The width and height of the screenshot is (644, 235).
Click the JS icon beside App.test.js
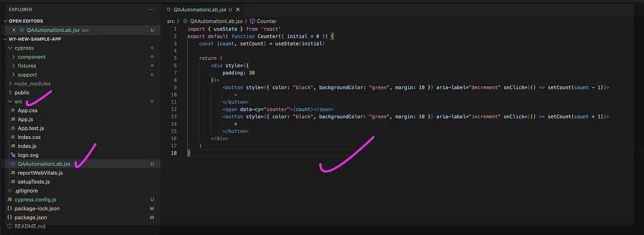click(x=13, y=128)
